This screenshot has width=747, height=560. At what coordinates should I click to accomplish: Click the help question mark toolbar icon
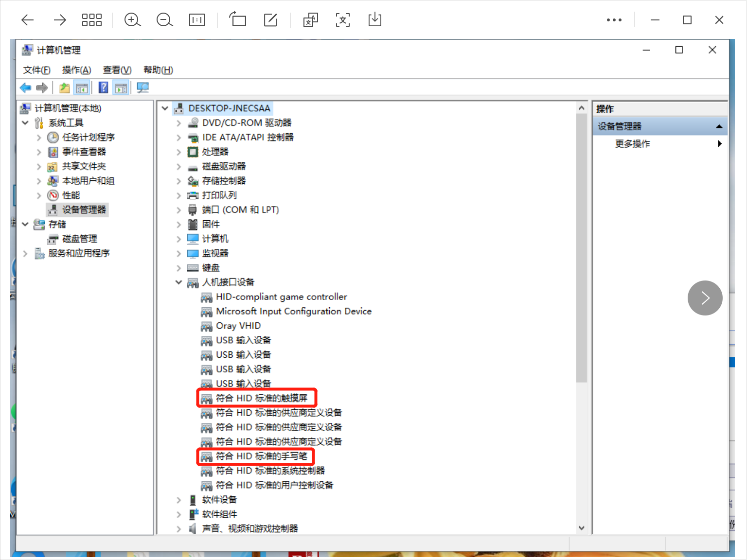click(103, 88)
